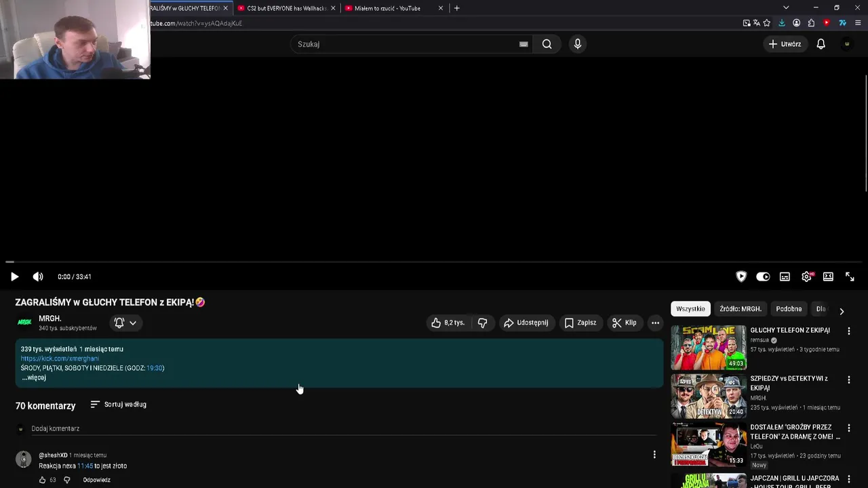The width and height of the screenshot is (868, 488).
Task: Expand description with ...więcej
Action: [x=34, y=378]
